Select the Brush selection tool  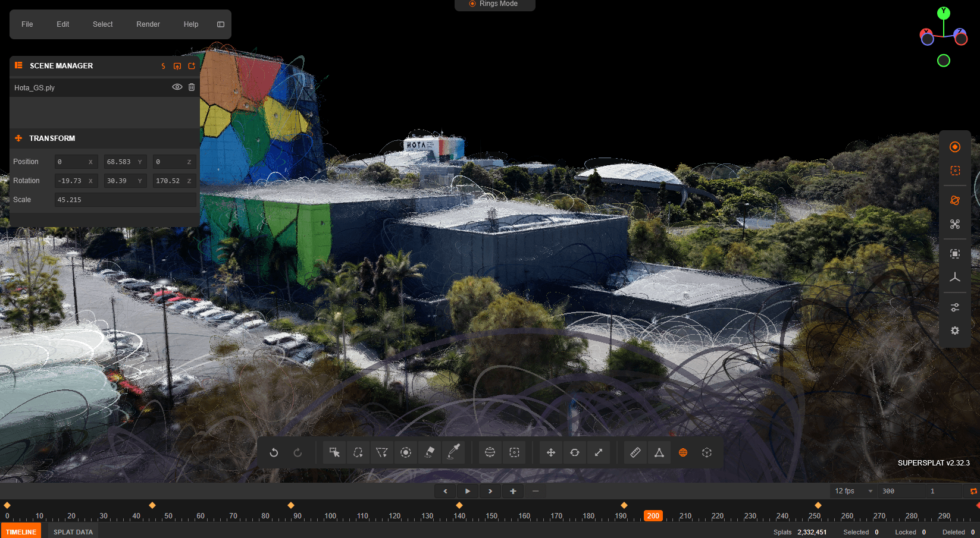tap(406, 452)
